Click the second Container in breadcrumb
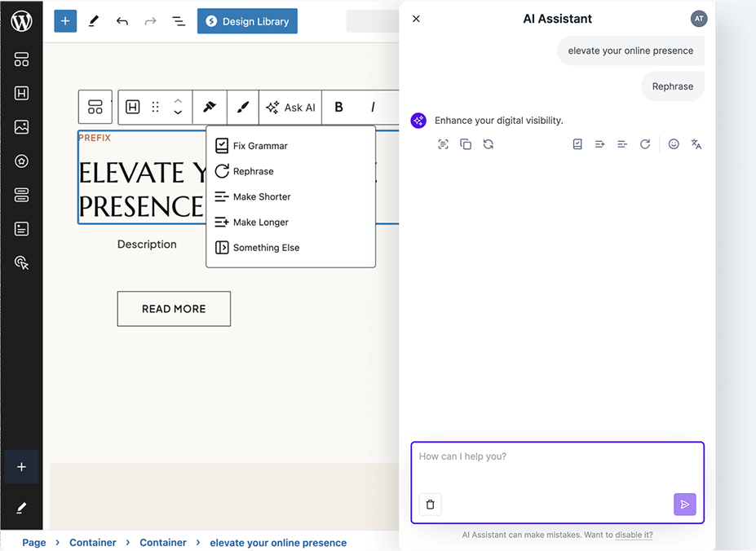The height and width of the screenshot is (551, 756). pyautogui.click(x=163, y=543)
